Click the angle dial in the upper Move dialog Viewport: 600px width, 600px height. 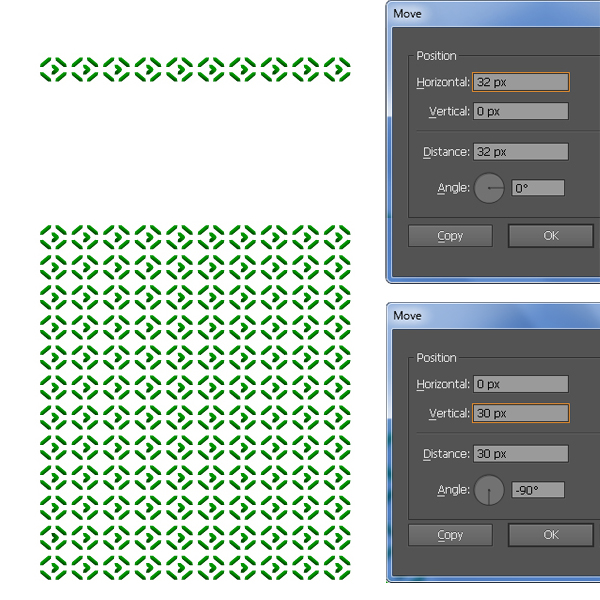(x=489, y=188)
